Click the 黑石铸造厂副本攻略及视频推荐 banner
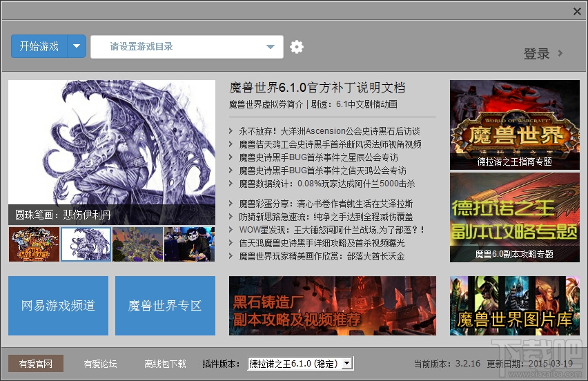 [x=332, y=306]
